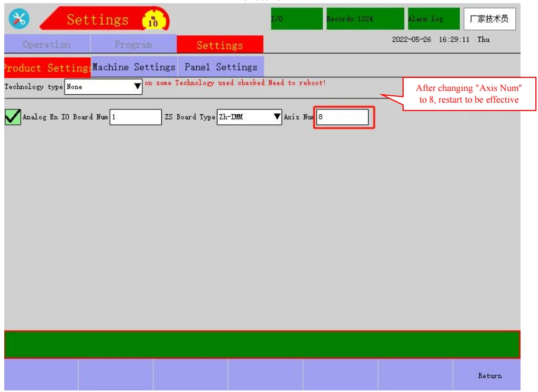The height and width of the screenshot is (392, 538).
Task: Open the I/O monitor
Action: pos(296,19)
